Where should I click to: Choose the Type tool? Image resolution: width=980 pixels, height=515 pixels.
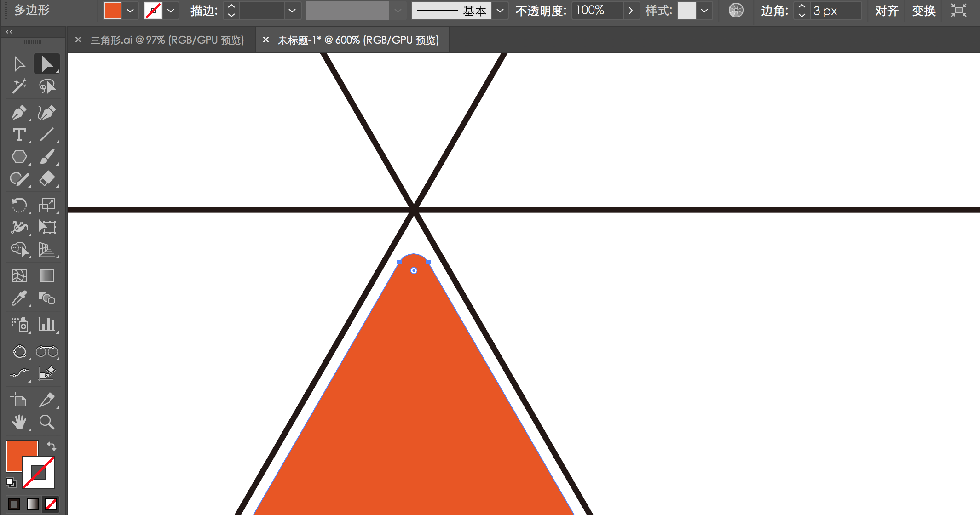pos(19,135)
